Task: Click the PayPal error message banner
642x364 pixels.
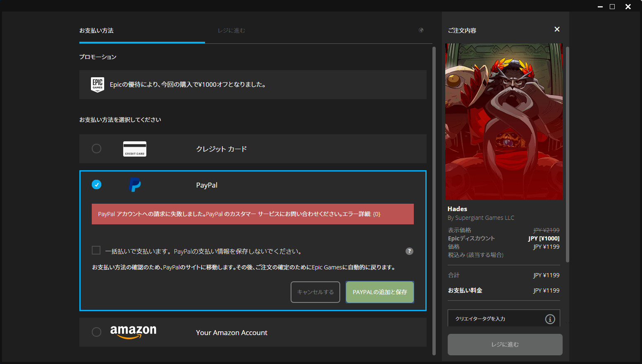Action: coord(253,214)
